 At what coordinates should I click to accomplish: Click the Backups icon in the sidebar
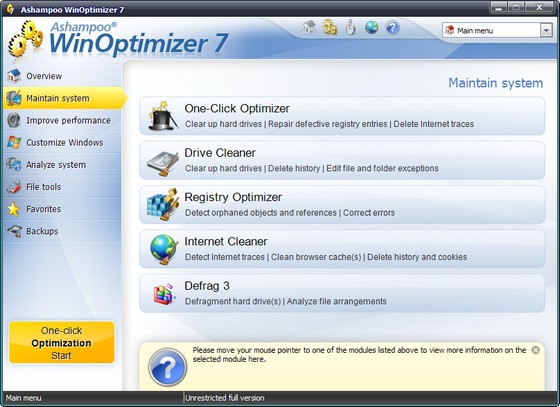[14, 231]
